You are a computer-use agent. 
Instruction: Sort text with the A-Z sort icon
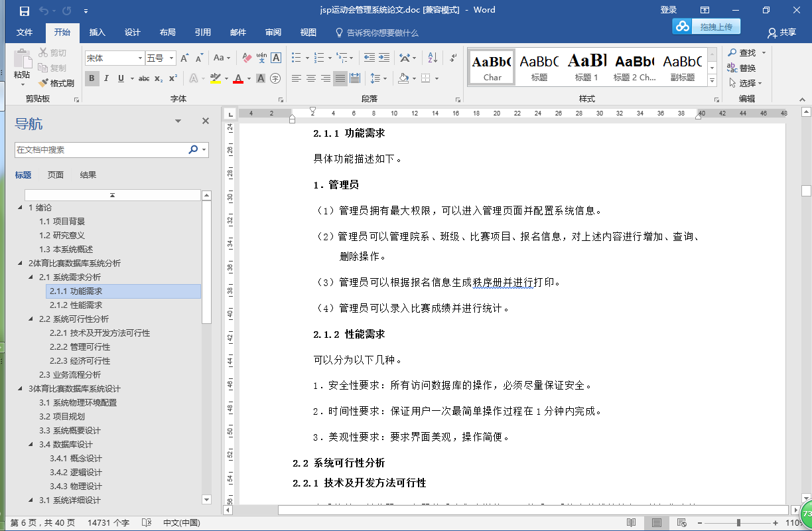[x=432, y=58]
